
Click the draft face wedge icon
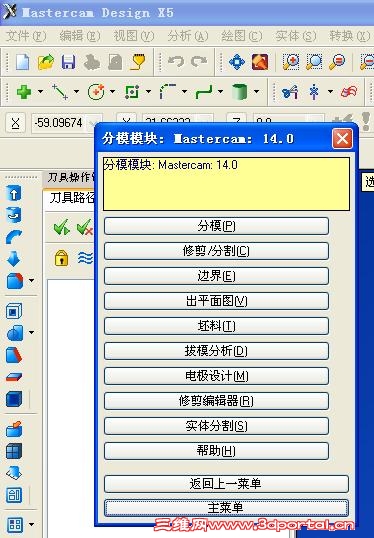14,355
